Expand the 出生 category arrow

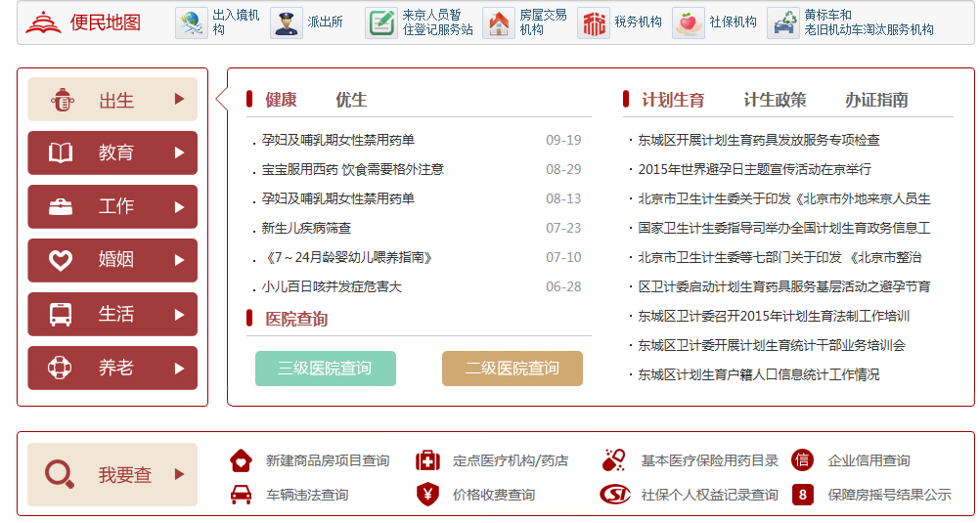pyautogui.click(x=179, y=99)
